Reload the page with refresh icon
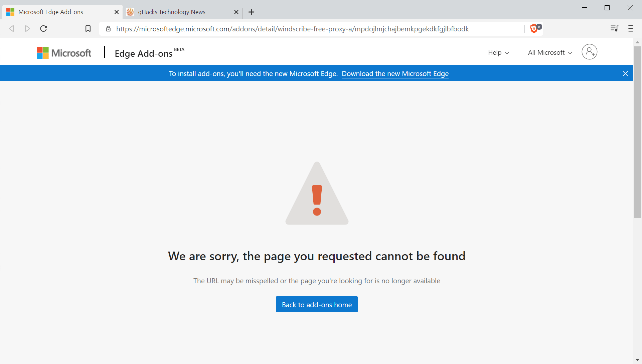This screenshot has width=642, height=364. coord(43,29)
